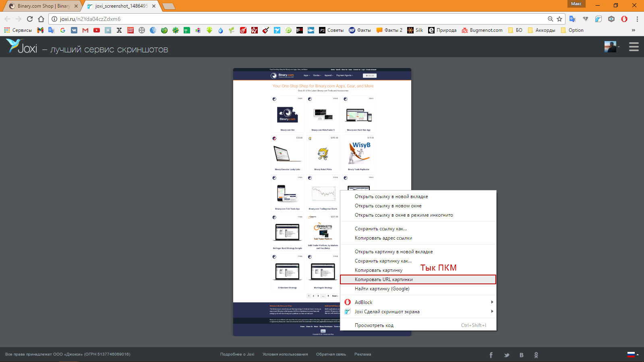Select Открыть картинку в новой вкладке
644x362 pixels.
pyautogui.click(x=418, y=252)
